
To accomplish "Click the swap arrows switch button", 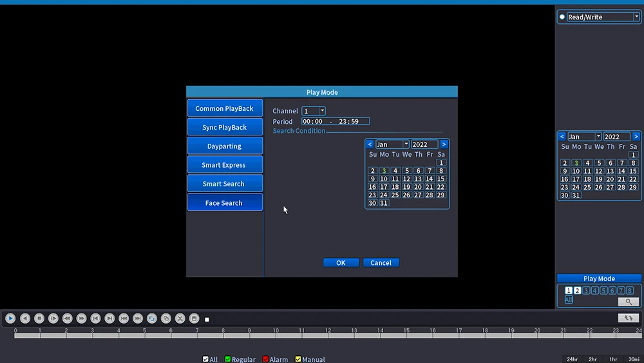I will tap(629, 318).
